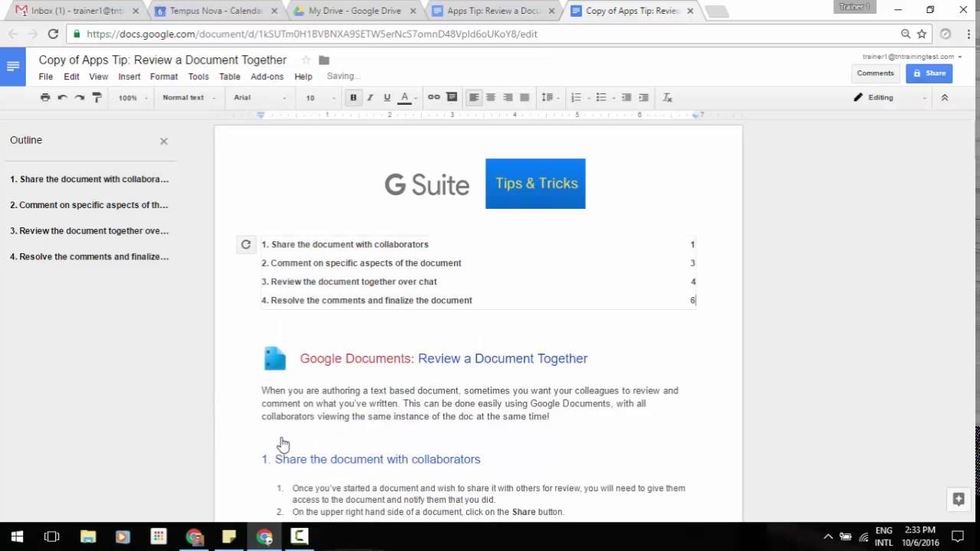
Task: Clear formatting with toolbar icon
Action: (667, 97)
